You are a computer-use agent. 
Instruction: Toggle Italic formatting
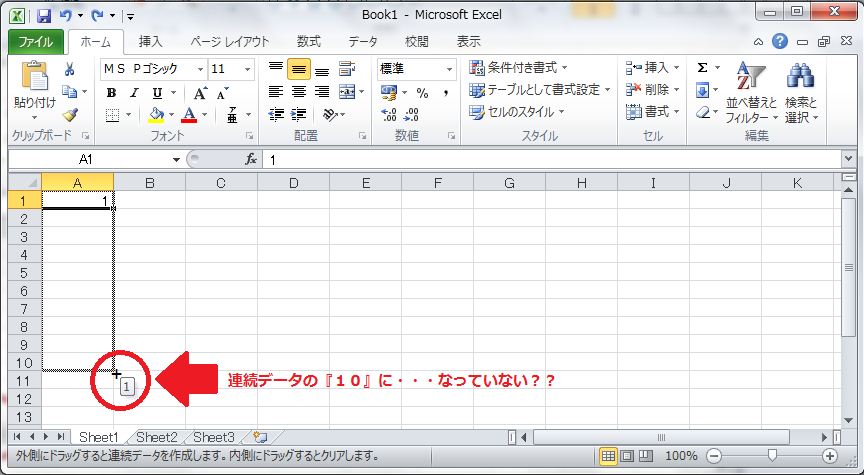click(134, 93)
